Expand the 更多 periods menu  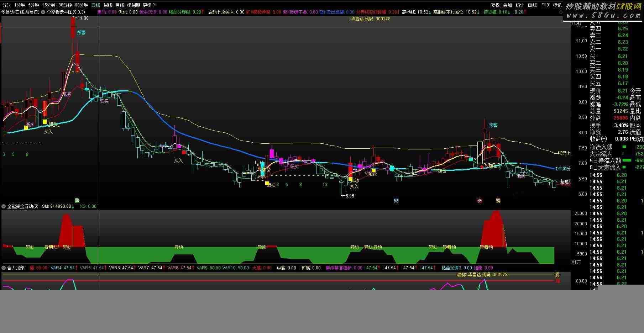tap(149, 5)
